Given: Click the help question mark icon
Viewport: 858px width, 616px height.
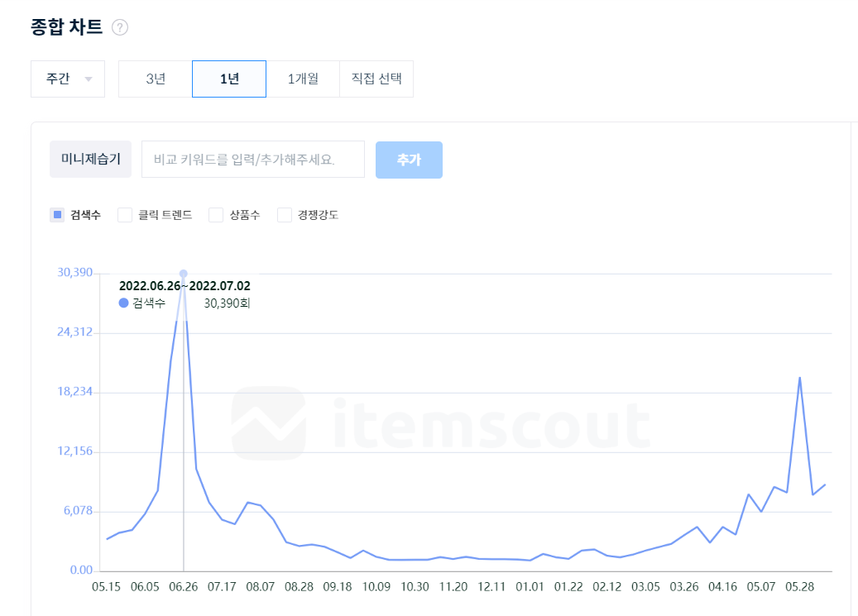Looking at the screenshot, I should point(120,28).
